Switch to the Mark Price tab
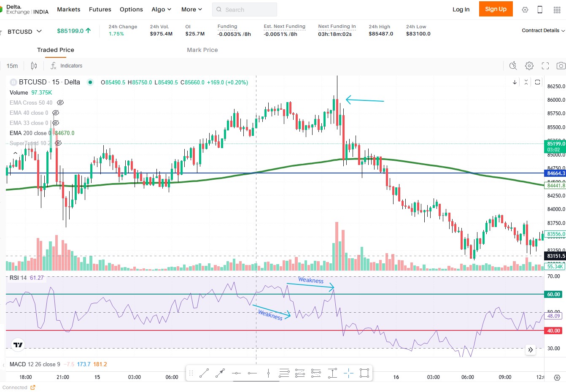Screen dimensions: 566x392 (x=202, y=50)
